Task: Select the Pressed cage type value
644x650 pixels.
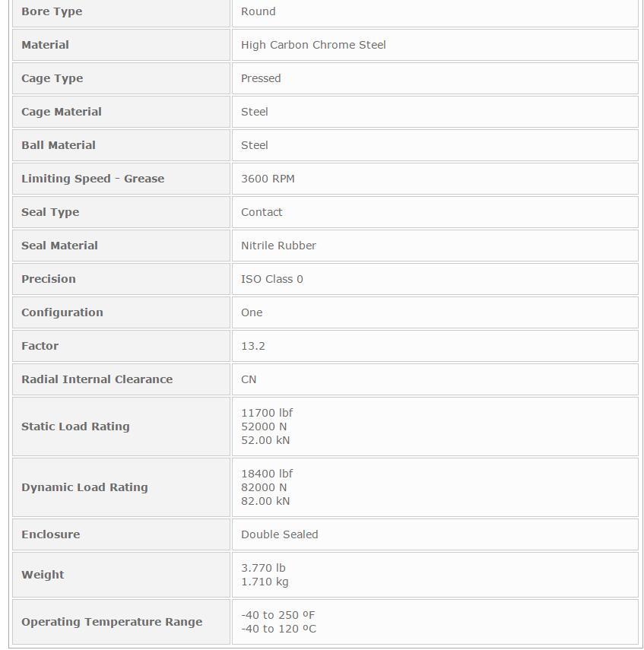Action: (x=261, y=78)
